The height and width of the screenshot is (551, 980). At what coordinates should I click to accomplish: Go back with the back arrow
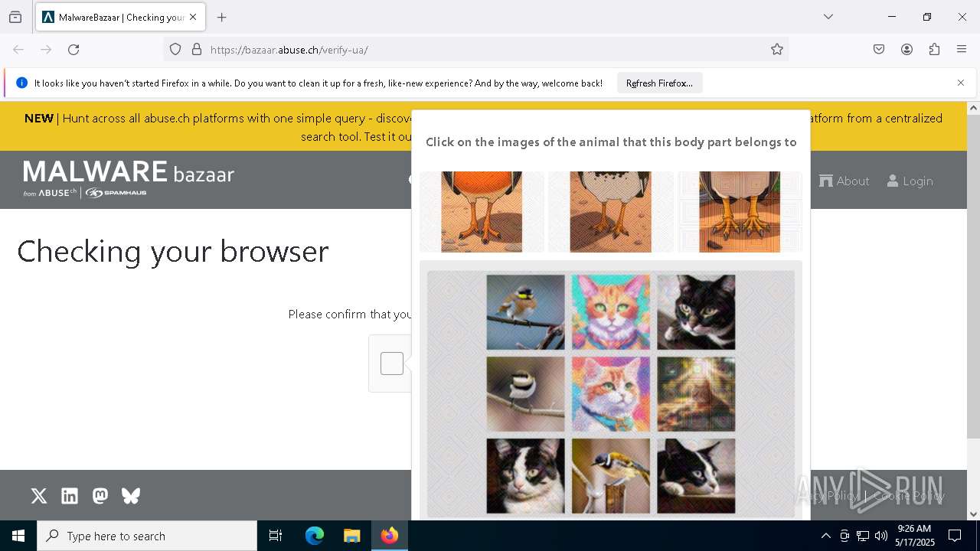(18, 50)
